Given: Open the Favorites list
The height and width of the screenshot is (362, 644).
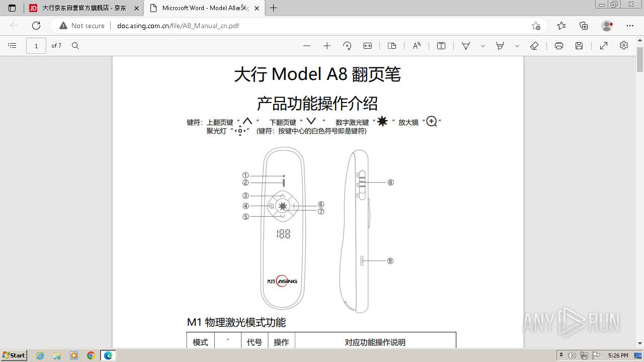Looking at the screenshot, I should [x=561, y=26].
